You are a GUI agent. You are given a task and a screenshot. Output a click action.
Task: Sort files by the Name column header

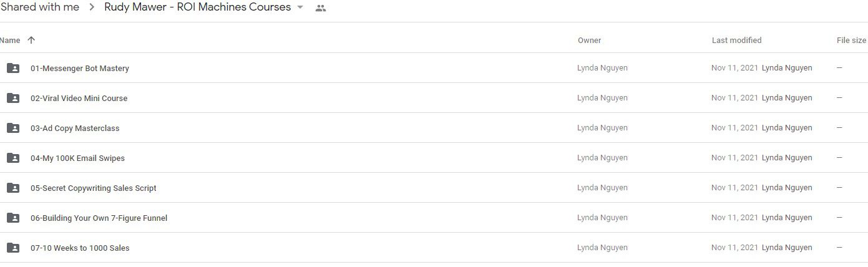pos(10,40)
